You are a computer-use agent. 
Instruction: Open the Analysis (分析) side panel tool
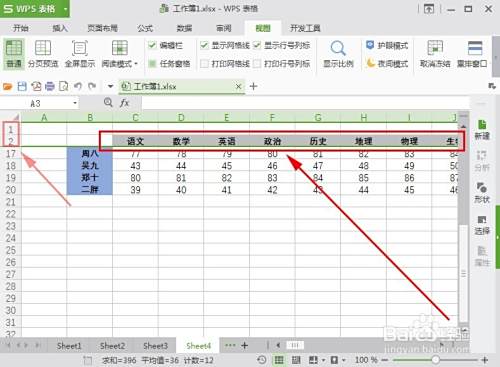[x=482, y=161]
